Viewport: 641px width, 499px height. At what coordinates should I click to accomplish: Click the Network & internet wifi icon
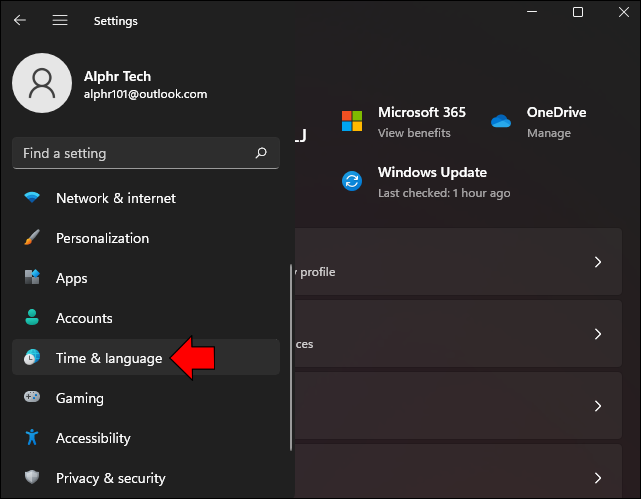click(33, 198)
